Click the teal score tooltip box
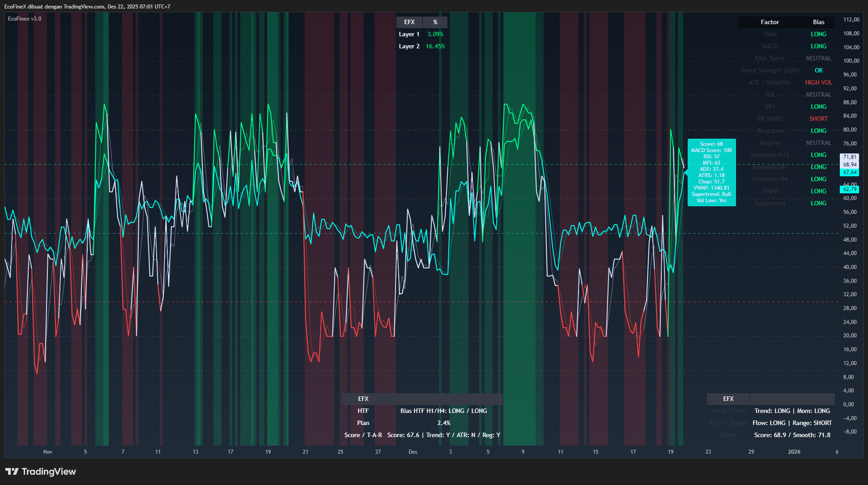 point(711,172)
